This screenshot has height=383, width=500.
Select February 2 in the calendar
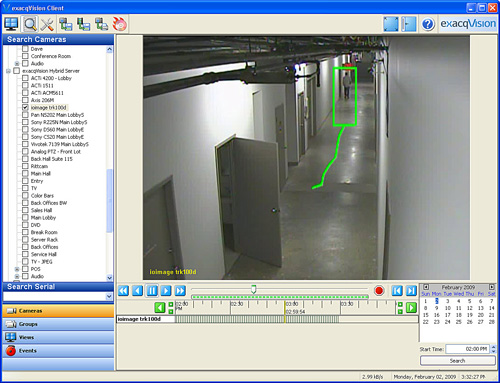click(x=436, y=301)
